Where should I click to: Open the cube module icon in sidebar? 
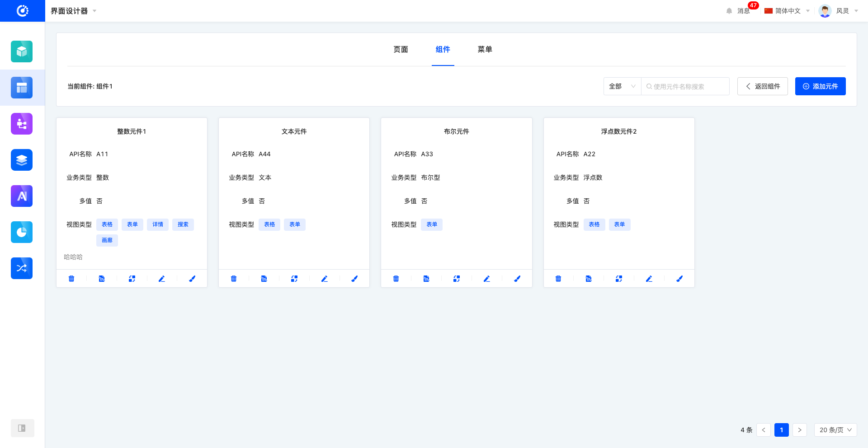tap(22, 51)
